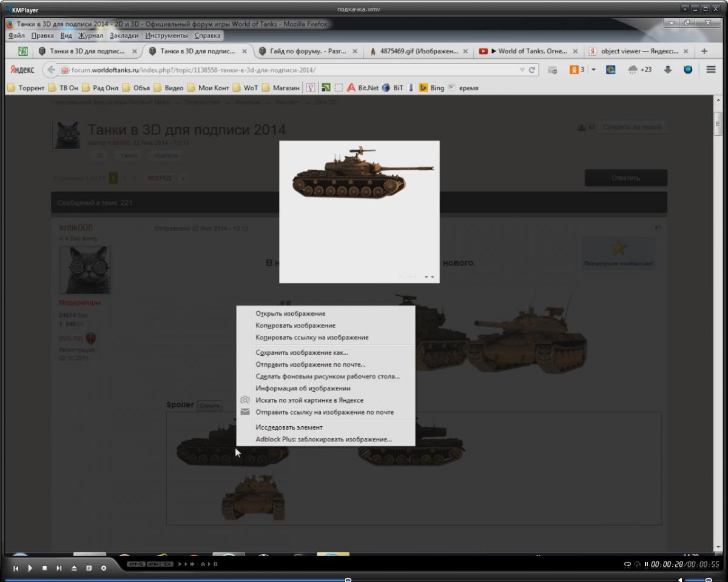Click KMPlayer stop button

[44, 568]
